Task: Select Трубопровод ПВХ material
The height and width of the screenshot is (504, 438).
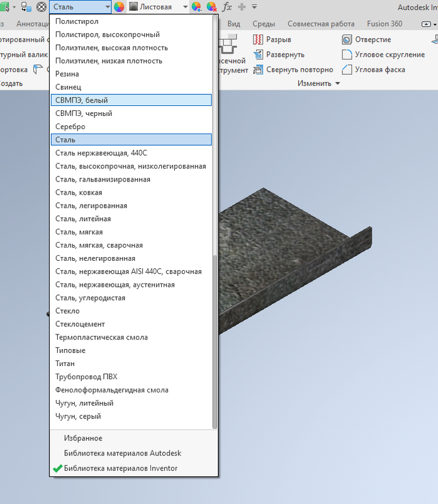Action: click(x=132, y=377)
